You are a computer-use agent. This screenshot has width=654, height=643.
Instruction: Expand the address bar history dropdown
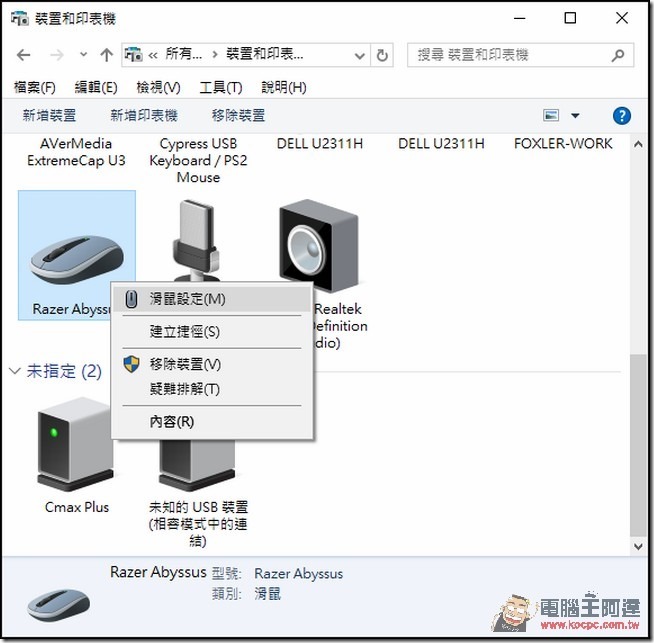click(360, 55)
